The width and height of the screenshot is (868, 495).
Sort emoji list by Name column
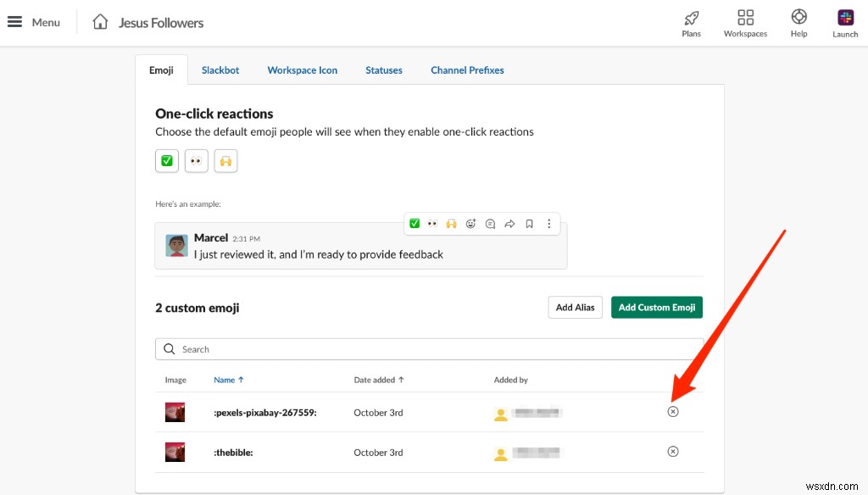click(x=228, y=380)
